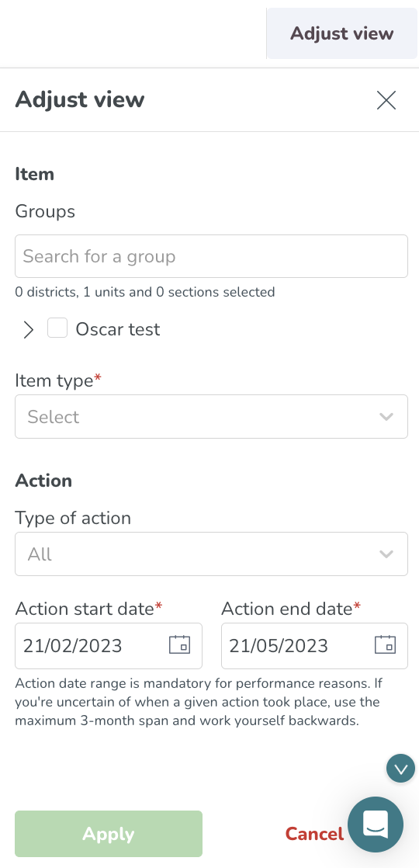Viewport: 419px width, 868px height.
Task: Open the calendar picker for Action end date
Action: click(x=385, y=645)
